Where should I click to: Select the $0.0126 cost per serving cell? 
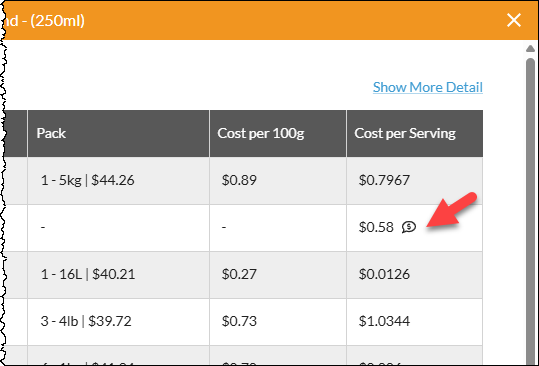point(415,275)
